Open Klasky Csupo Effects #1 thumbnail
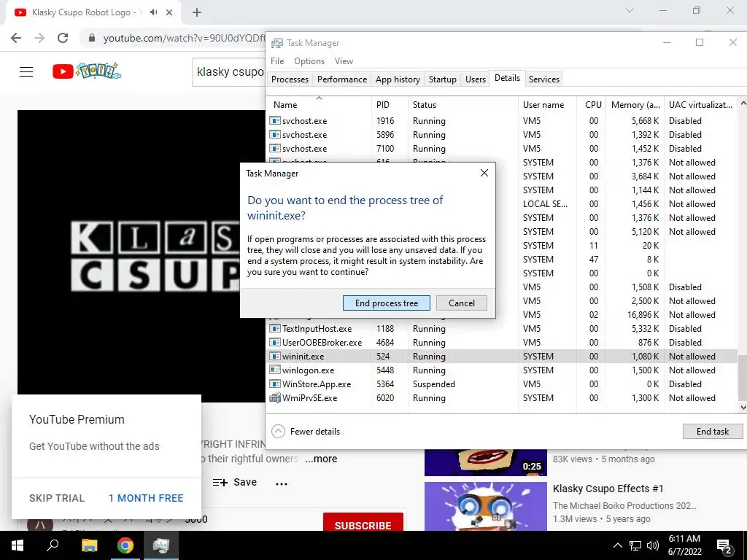 (x=485, y=506)
